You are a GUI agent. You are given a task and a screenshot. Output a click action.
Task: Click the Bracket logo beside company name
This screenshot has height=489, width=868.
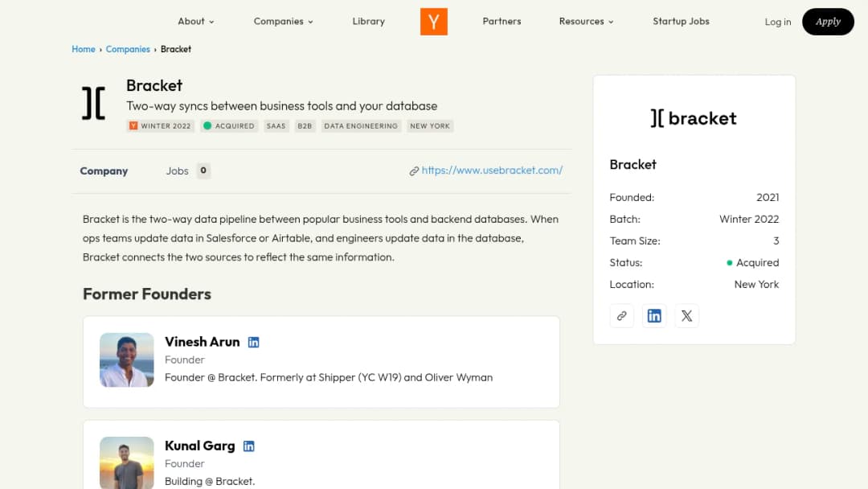point(93,103)
